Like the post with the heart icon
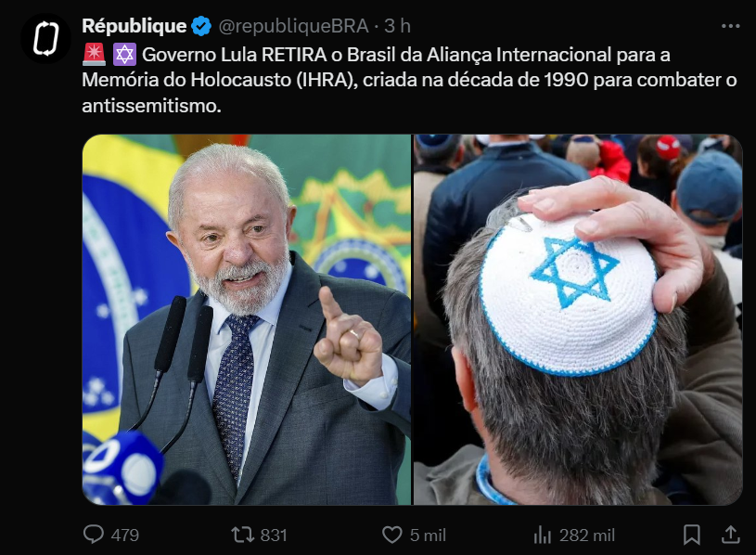Viewport: 756px width, 555px height. (392, 535)
